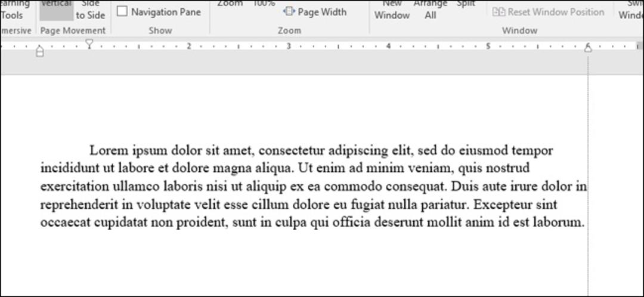This screenshot has height=297, width=644.
Task: Enable the Navigation Pane checkbox
Action: (122, 11)
